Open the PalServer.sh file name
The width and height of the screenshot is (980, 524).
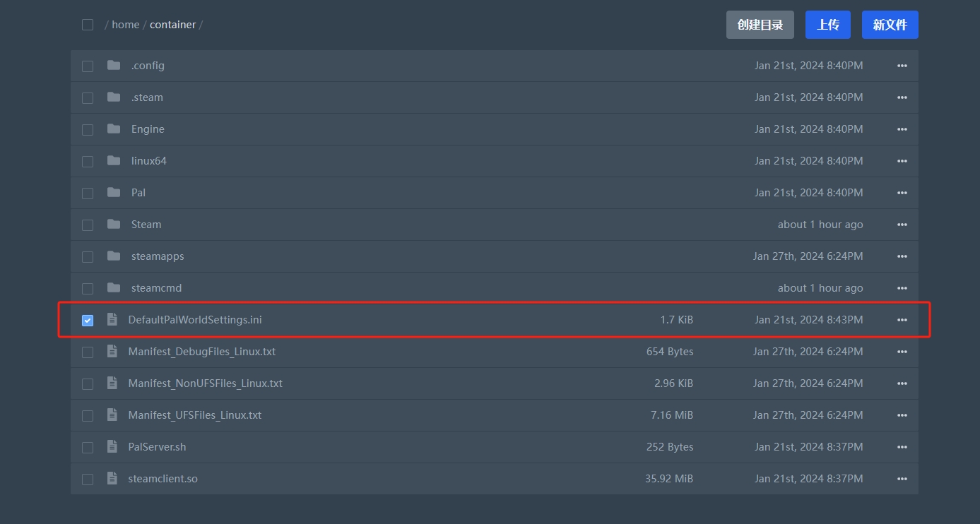[157, 446]
